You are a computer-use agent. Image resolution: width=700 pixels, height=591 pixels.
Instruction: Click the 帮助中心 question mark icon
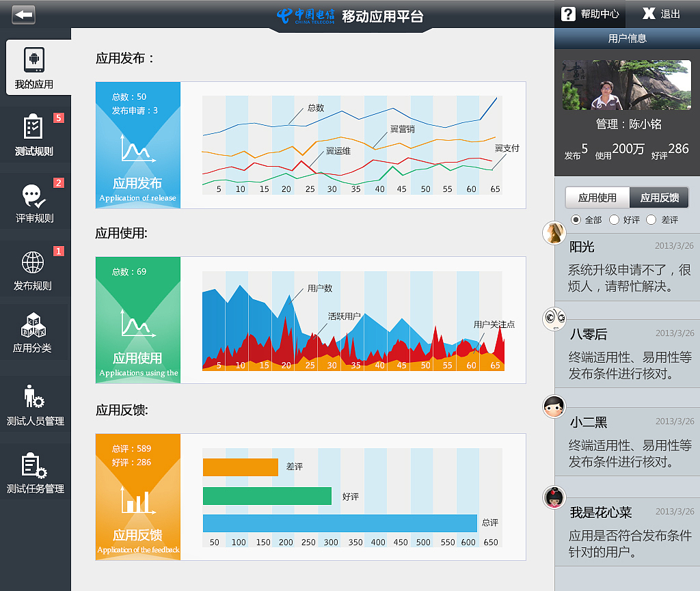(x=569, y=14)
